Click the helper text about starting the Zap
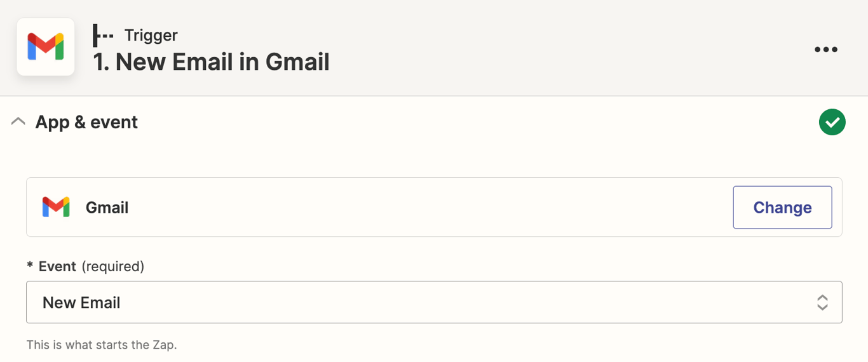 coord(102,345)
